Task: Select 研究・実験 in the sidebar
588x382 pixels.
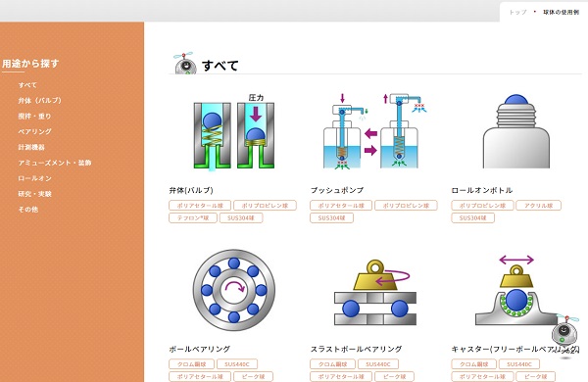Action: (35, 194)
